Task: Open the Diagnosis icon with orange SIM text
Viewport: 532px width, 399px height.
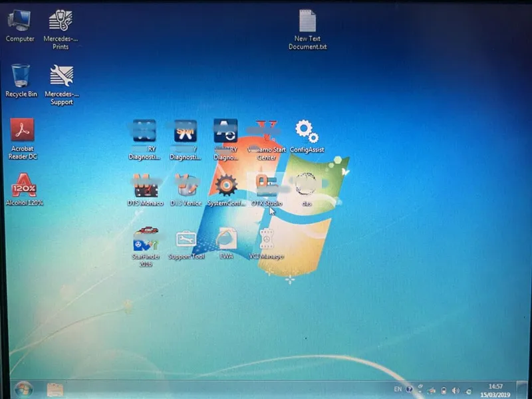Action: click(x=185, y=140)
